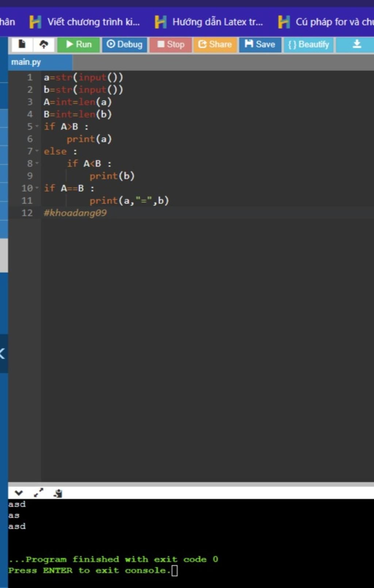Click the 'Program finished with exit code 0' message
Screen dimensions: 374x588
[x=114, y=559]
